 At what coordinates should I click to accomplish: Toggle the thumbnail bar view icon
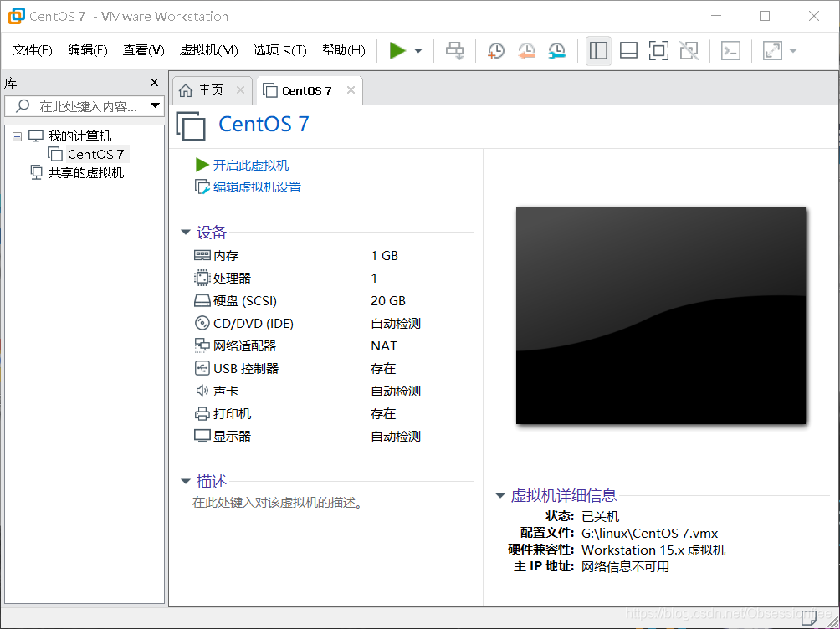pyautogui.click(x=628, y=51)
